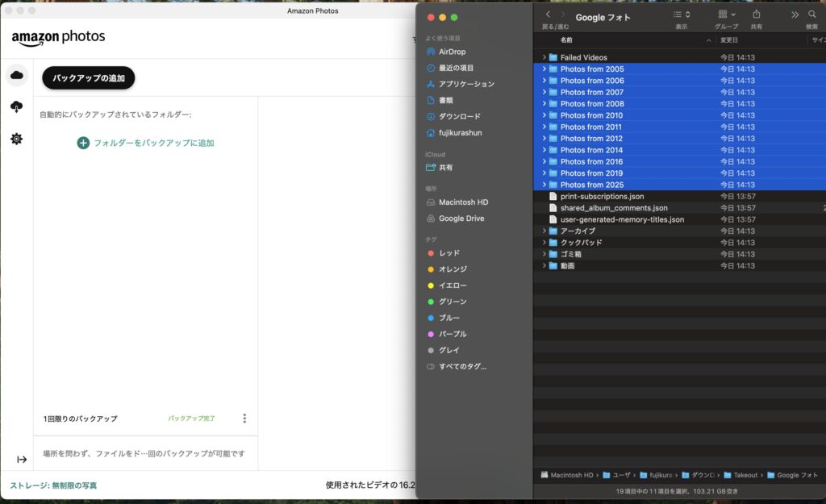This screenshot has width=826, height=504.
Task: Open Google Drive in the Finder sidebar
Action: click(461, 219)
